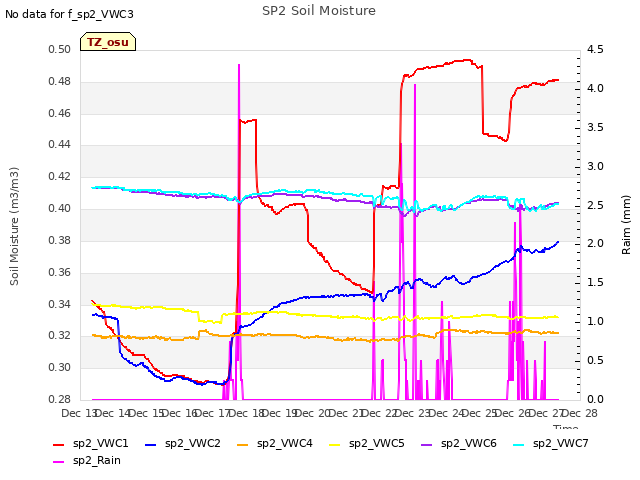Click the TZ_osu label box
Screen dimensions: 640x480
(x=108, y=42)
